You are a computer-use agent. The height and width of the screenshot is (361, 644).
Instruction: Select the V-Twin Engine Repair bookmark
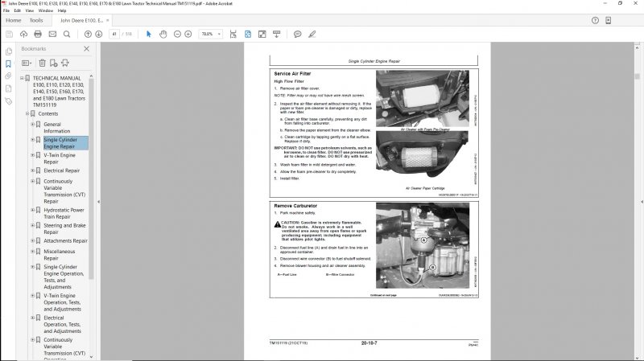(60, 158)
